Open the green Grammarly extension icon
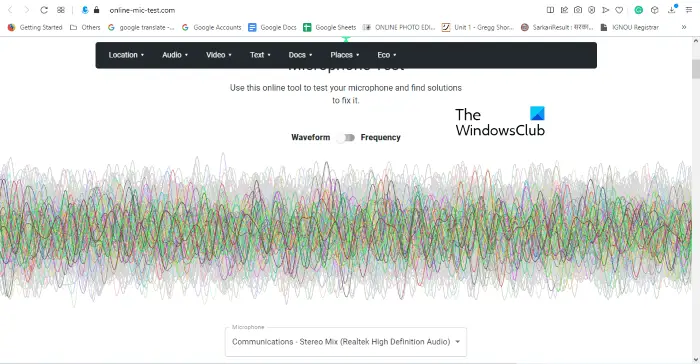The image size is (700, 364). (x=639, y=10)
